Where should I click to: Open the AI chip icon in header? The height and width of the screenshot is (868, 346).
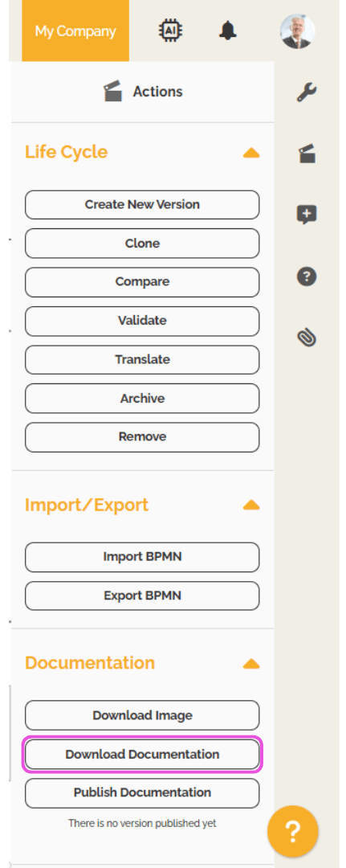click(x=171, y=31)
